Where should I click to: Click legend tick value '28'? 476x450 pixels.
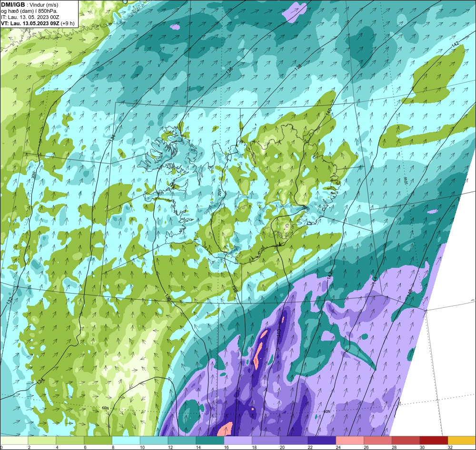(394, 447)
